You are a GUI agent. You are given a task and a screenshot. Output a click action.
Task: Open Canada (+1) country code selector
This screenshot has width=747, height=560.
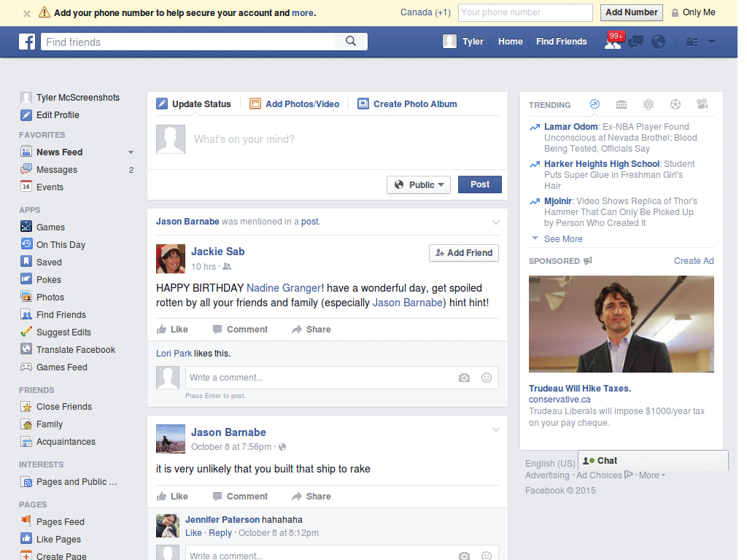click(425, 12)
